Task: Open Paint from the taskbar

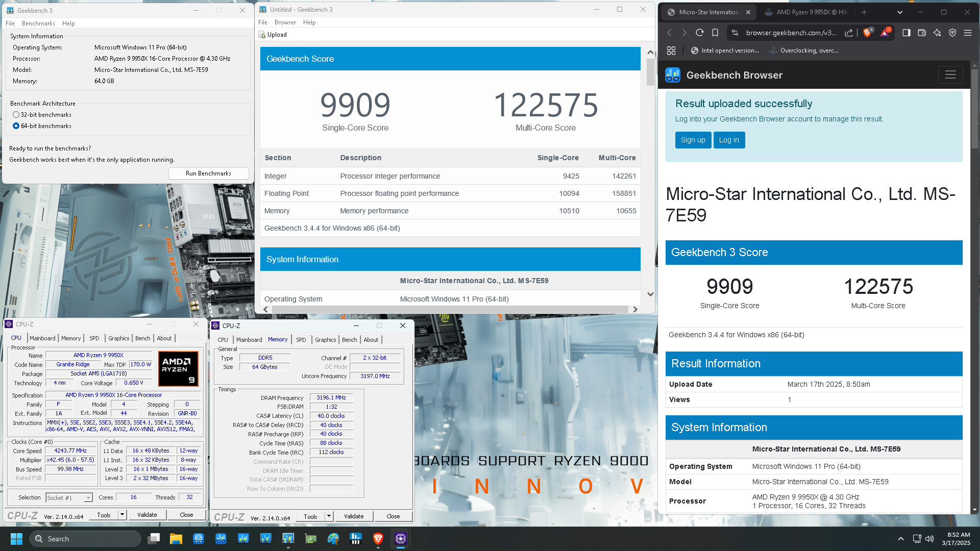Action: tap(333, 539)
